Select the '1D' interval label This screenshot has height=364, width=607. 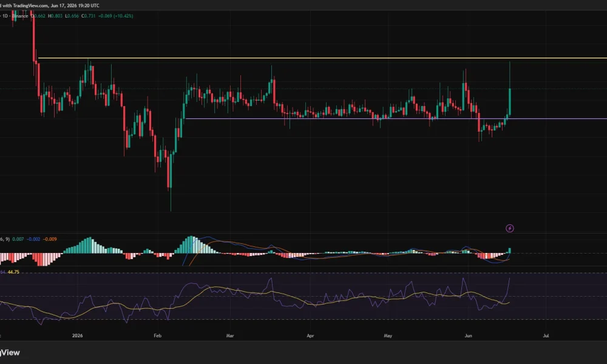point(5,16)
